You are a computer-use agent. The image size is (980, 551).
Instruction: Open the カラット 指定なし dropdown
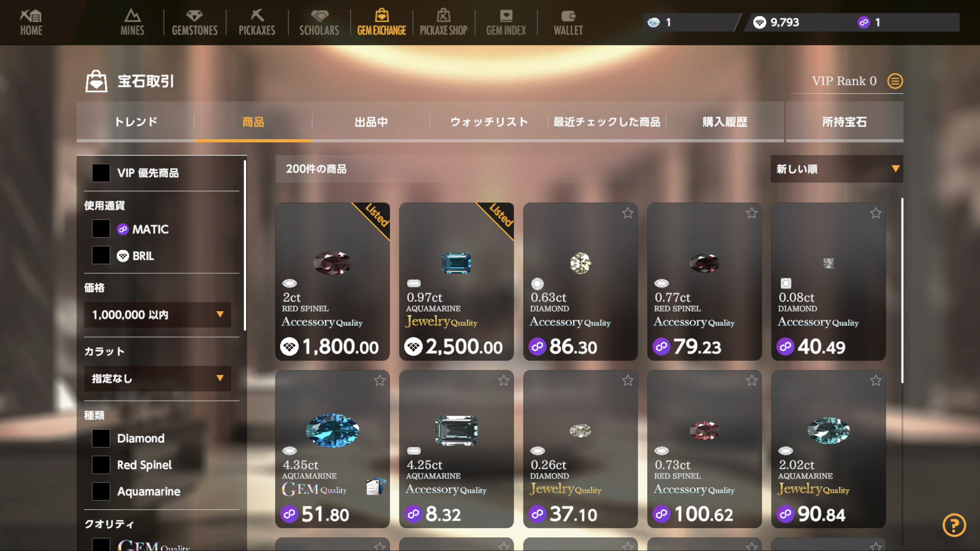(157, 378)
